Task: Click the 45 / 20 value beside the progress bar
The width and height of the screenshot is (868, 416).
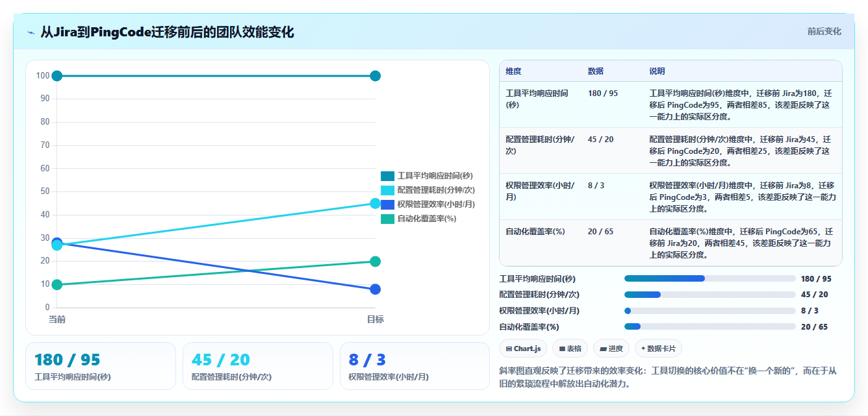Action: [x=814, y=295]
